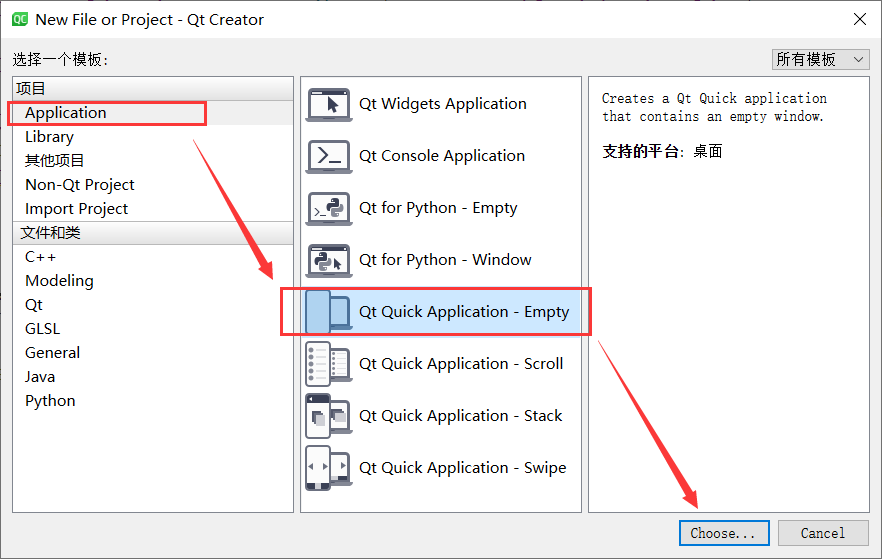Pick Qt Quick Application - Stack label
882x559 pixels.
click(x=461, y=416)
